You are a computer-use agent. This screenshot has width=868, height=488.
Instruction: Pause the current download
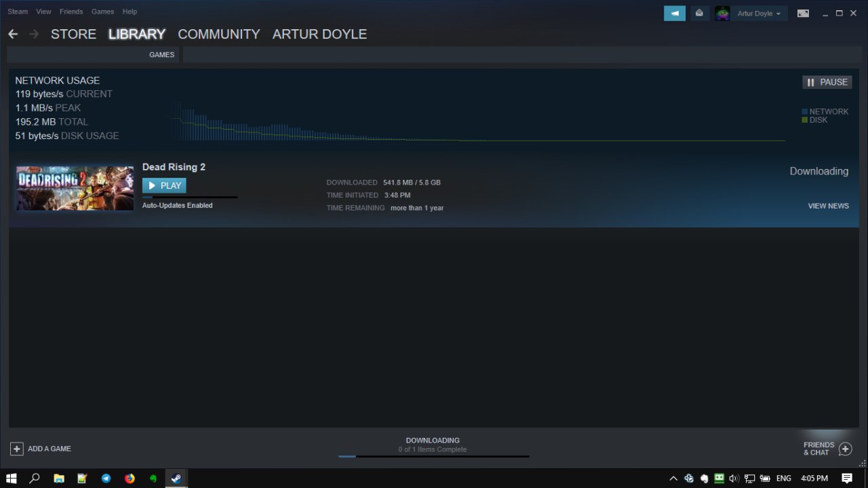(x=827, y=82)
